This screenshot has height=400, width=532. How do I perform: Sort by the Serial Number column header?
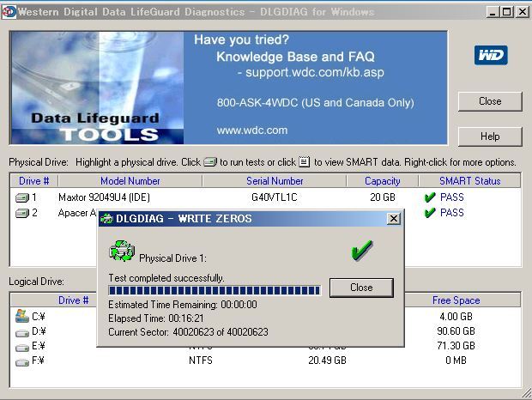275,181
